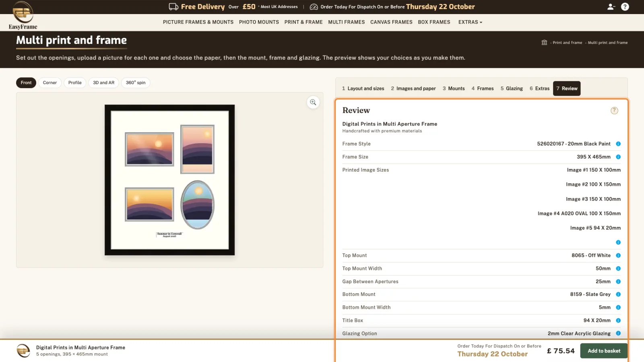Open the MULTI FRAMES menu item
Image resolution: width=644 pixels, height=362 pixels.
pyautogui.click(x=347, y=22)
